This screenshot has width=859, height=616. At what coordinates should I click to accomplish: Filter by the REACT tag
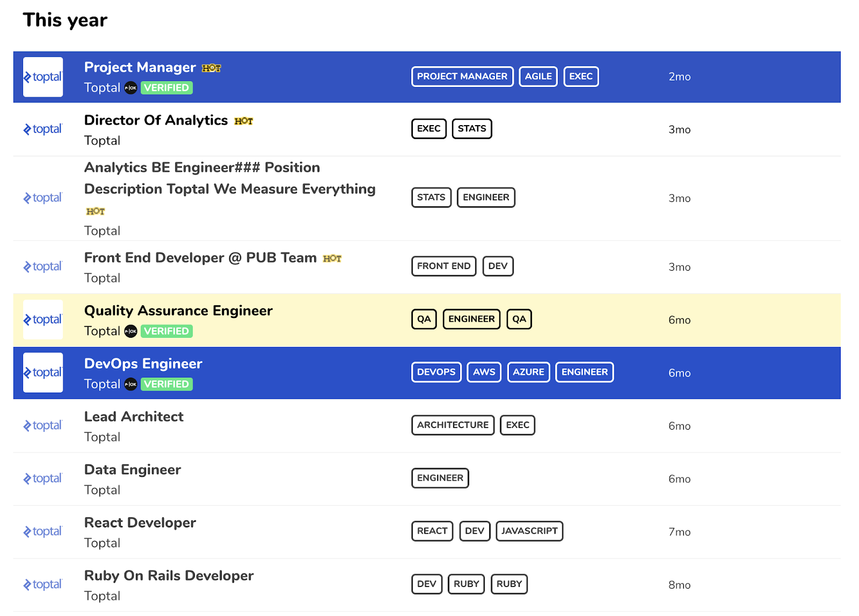click(x=432, y=531)
